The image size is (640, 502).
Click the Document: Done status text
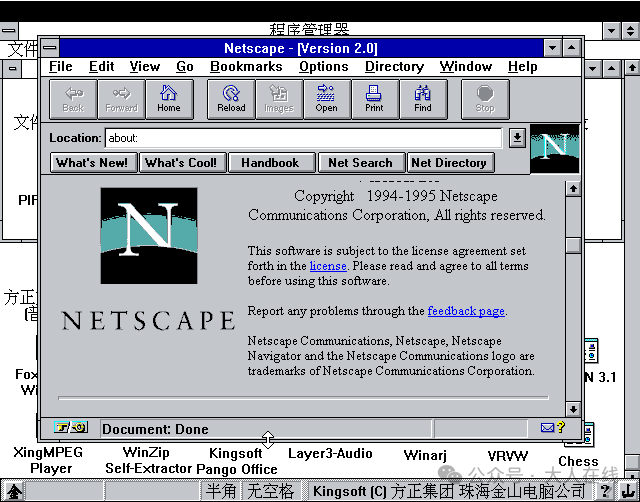[x=156, y=429]
